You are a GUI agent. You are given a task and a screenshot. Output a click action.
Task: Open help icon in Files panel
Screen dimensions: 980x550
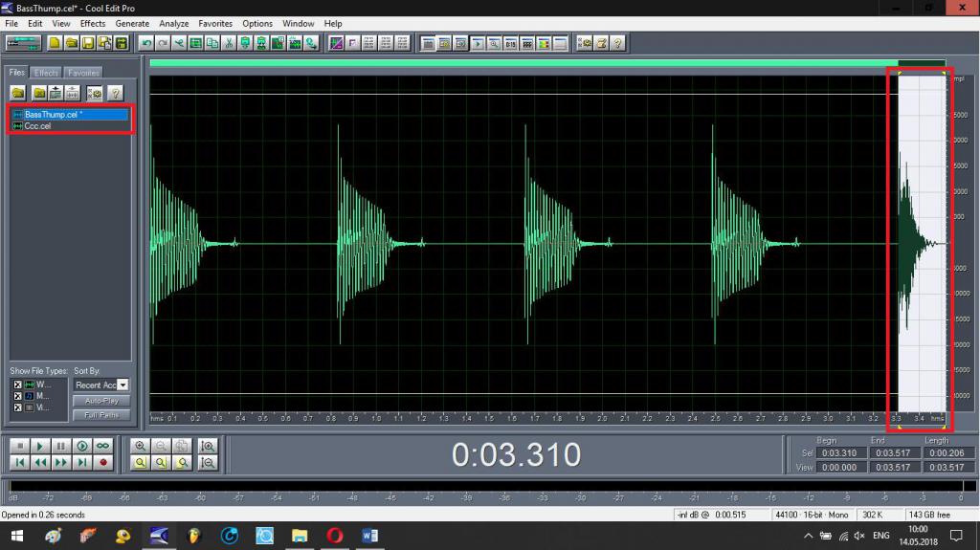115,93
